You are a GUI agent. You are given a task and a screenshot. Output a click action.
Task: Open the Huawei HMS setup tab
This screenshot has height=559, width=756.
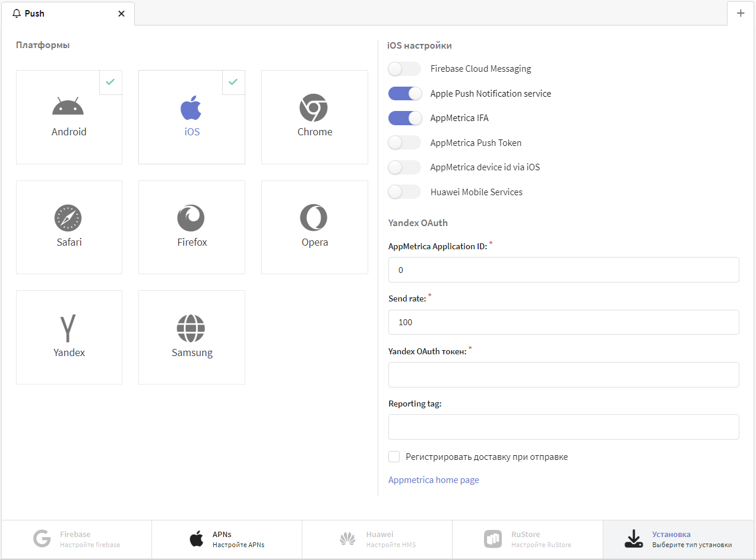[377, 539]
